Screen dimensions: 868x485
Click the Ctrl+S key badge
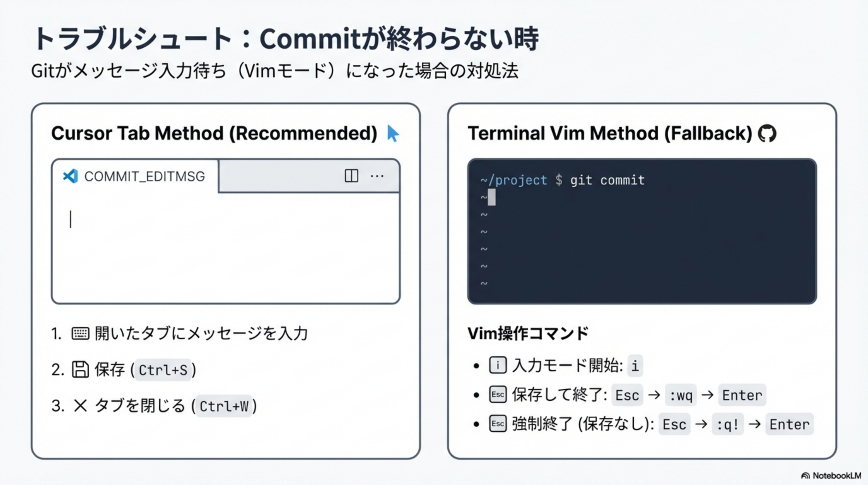coord(163,370)
